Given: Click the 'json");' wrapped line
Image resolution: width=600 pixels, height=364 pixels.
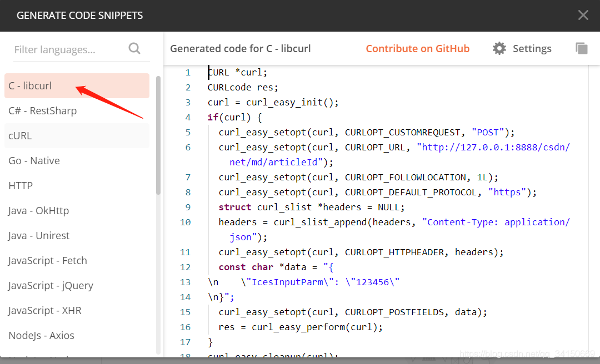Looking at the screenshot, I should (248, 237).
